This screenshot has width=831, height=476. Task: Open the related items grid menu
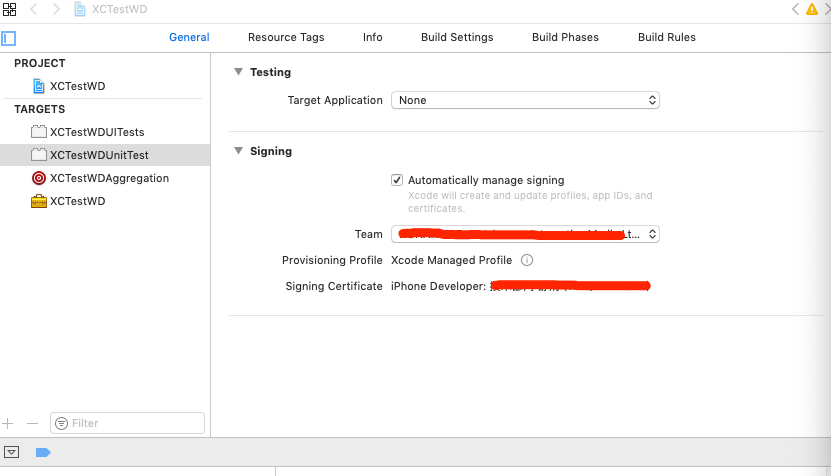click(x=9, y=9)
